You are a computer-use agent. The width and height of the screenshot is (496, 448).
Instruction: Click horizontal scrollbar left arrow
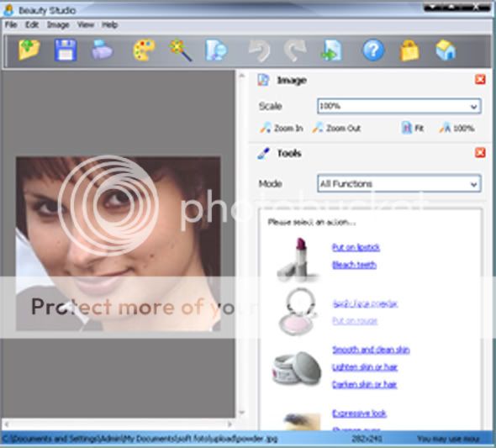(x=7, y=424)
